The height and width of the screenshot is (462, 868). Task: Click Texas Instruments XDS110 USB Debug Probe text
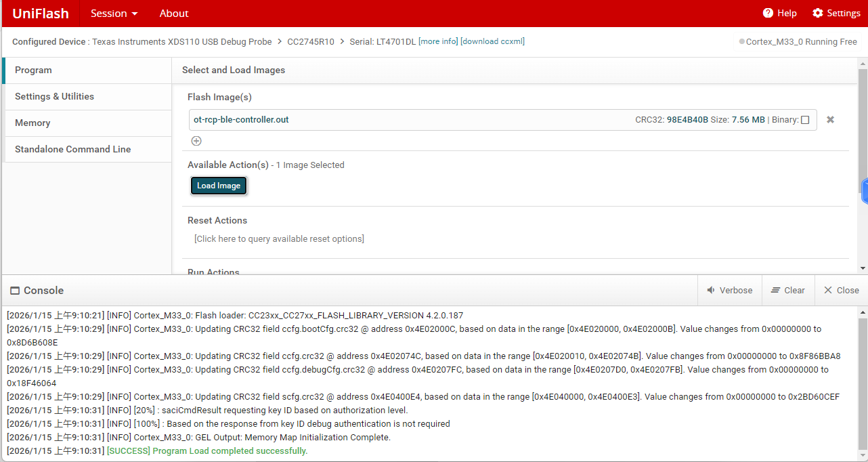tap(181, 41)
